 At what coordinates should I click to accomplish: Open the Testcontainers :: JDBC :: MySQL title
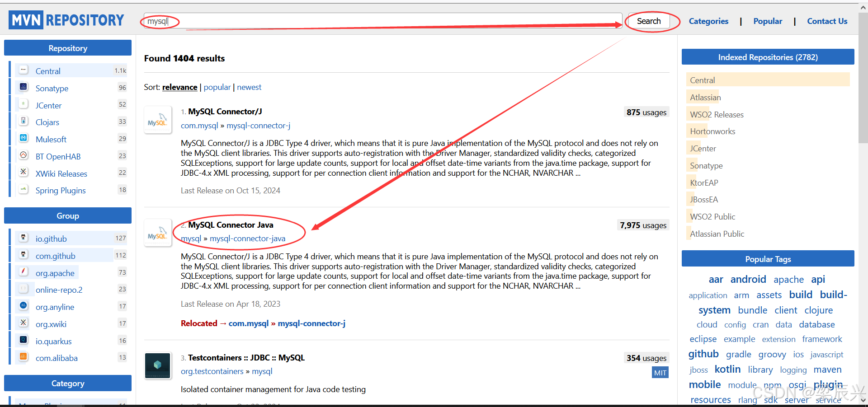(246, 358)
